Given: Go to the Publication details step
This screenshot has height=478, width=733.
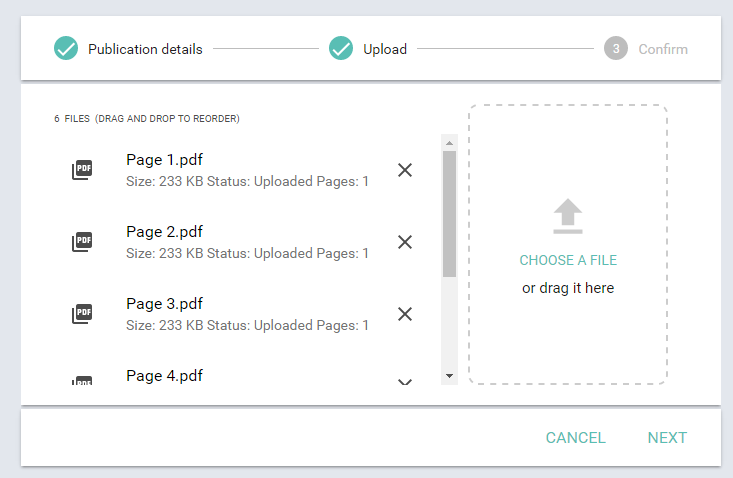Looking at the screenshot, I should point(145,49).
